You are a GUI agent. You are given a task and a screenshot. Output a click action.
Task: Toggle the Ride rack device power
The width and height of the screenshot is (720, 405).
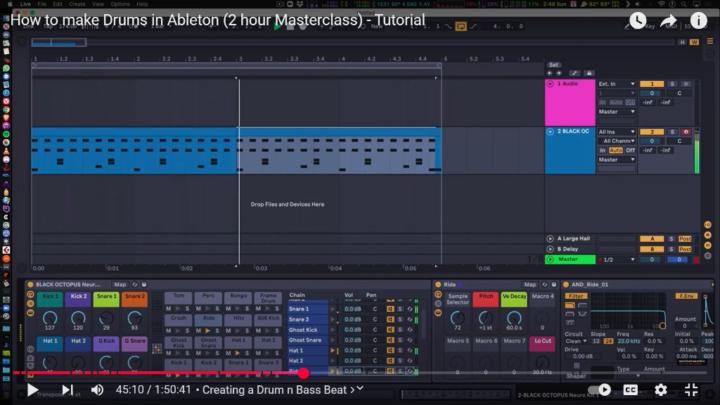[x=438, y=285]
